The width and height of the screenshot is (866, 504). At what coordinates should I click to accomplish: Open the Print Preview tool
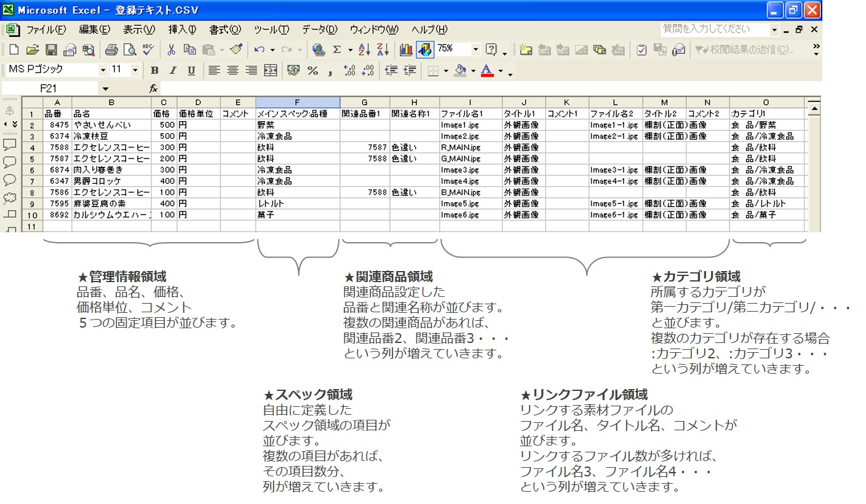point(130,50)
